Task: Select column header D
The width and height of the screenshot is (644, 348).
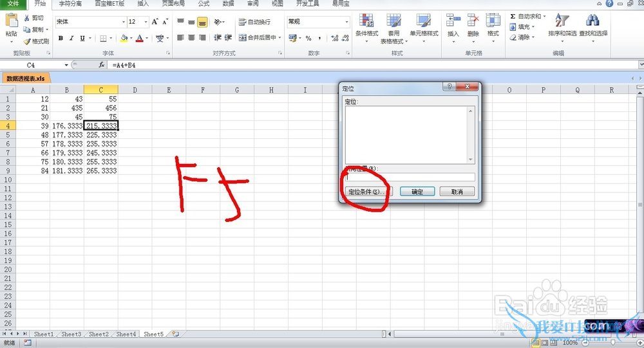Action: tap(135, 90)
